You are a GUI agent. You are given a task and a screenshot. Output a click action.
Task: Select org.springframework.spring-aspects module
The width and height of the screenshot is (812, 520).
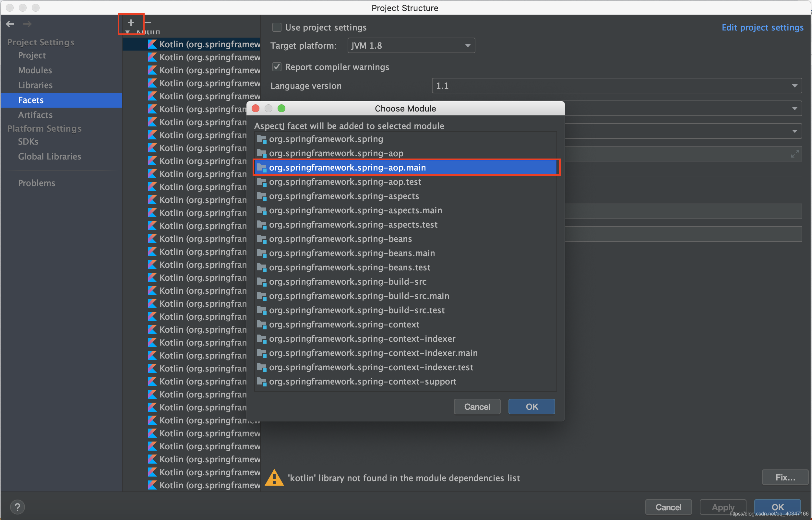tap(405, 196)
